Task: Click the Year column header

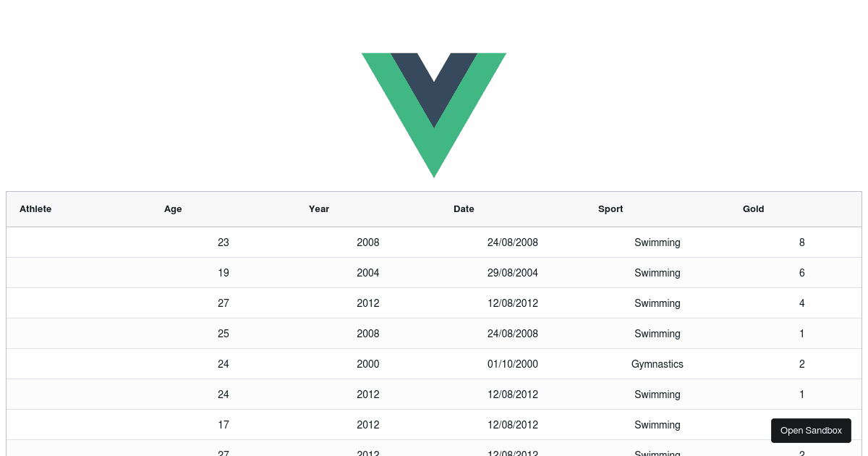Action: pos(319,209)
